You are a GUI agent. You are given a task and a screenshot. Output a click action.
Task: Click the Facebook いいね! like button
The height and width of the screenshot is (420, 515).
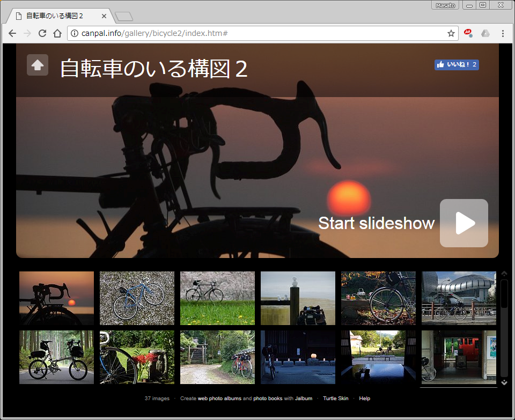coord(457,65)
